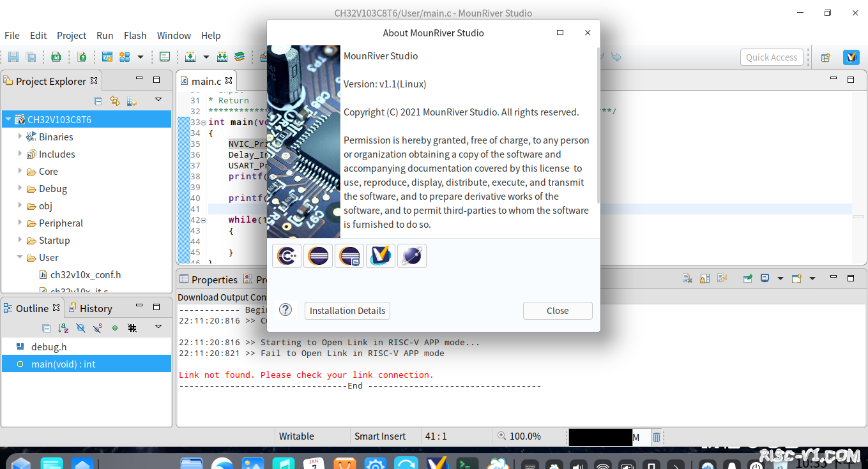Toggle Scroll Lock in console
The image size is (868, 469).
point(704,278)
